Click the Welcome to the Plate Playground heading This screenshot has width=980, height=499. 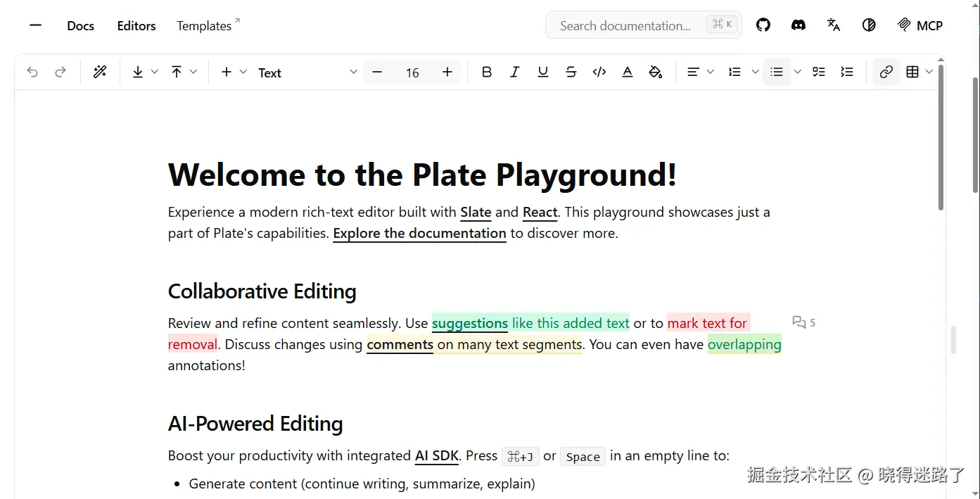422,175
